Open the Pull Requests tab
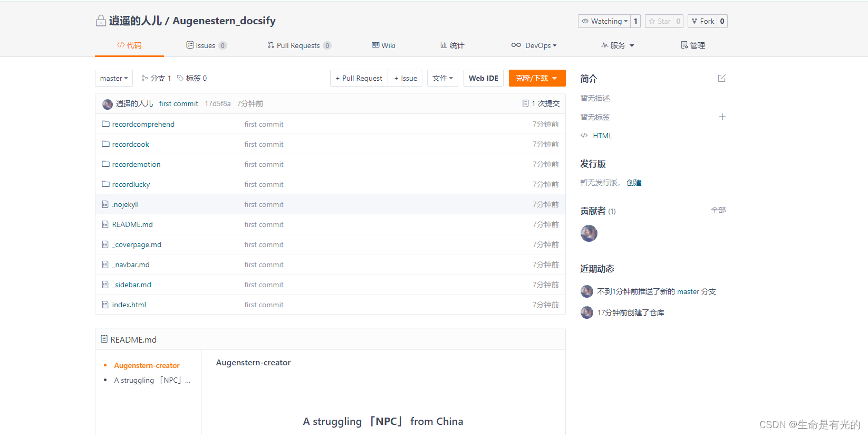Image resolution: width=868 pixels, height=435 pixels. point(299,45)
